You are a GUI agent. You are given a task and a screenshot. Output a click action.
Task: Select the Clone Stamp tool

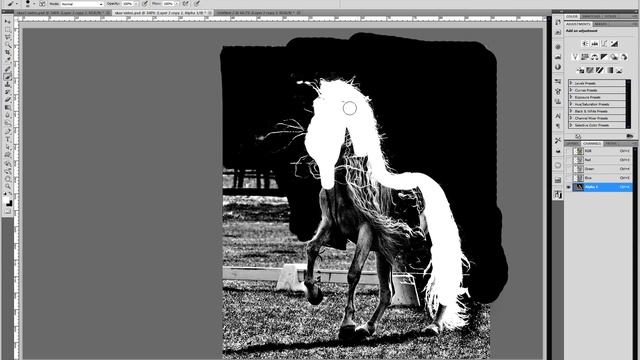(7, 84)
